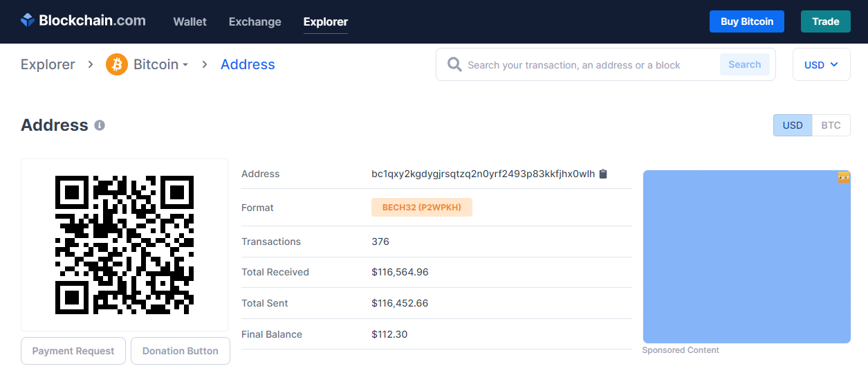Select the Explorer tab

click(x=325, y=21)
